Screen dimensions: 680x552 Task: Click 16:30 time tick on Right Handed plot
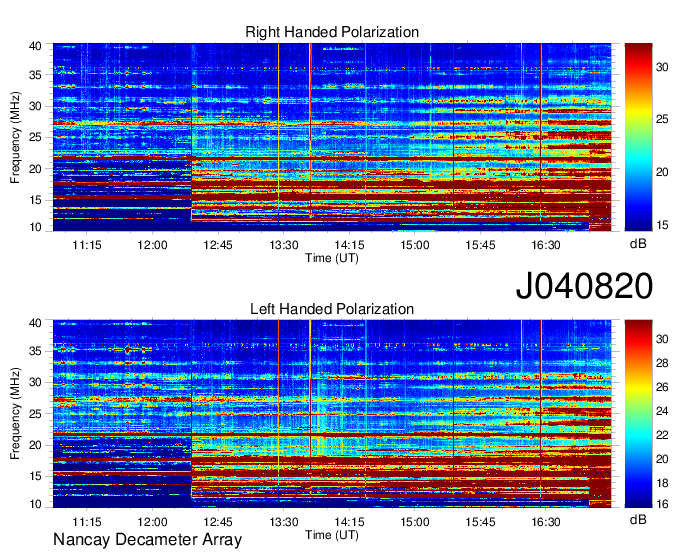546,245
